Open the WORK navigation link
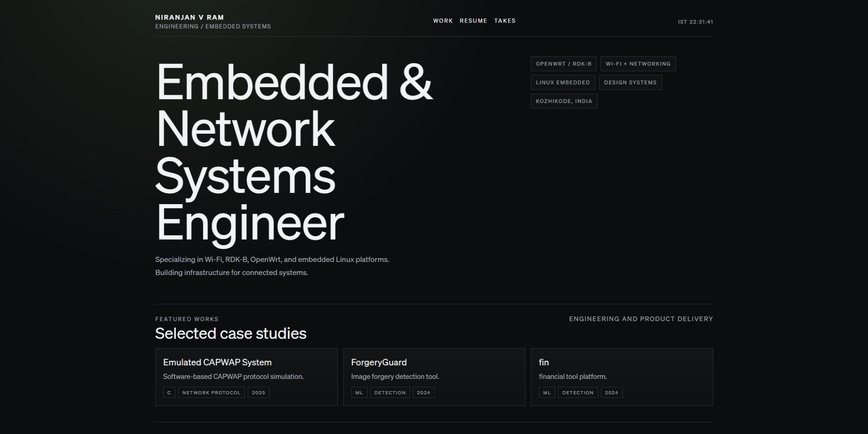This screenshot has width=868, height=434. [x=443, y=21]
